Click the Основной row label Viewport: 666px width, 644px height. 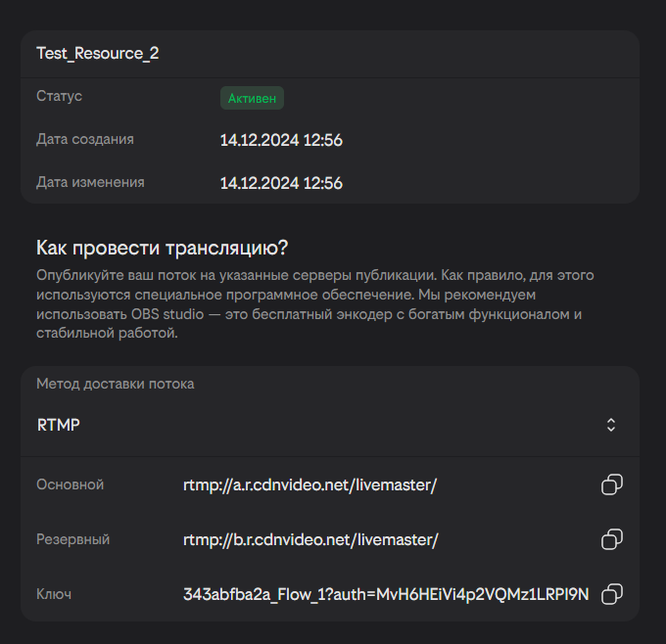tap(70, 484)
